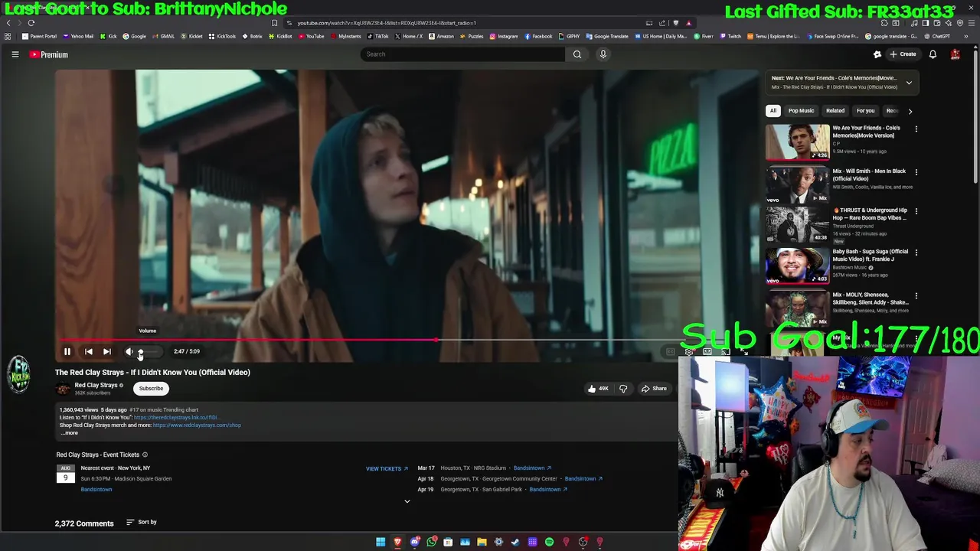
Task: Open Discord from the taskbar
Action: [x=415, y=542]
